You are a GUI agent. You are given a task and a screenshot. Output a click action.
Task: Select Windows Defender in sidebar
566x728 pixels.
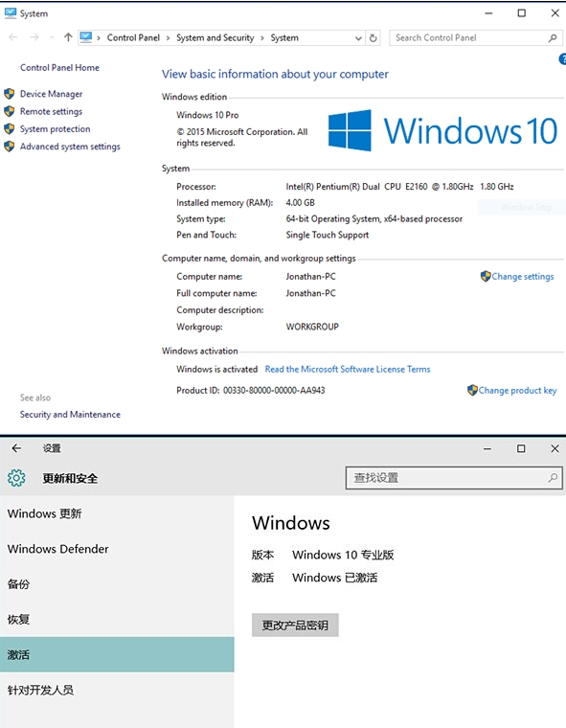pos(117,549)
